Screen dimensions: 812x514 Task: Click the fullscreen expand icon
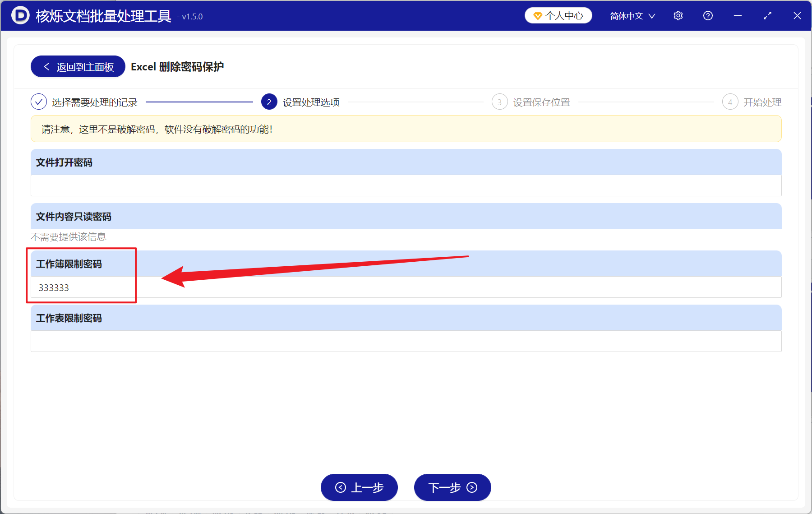(767, 15)
